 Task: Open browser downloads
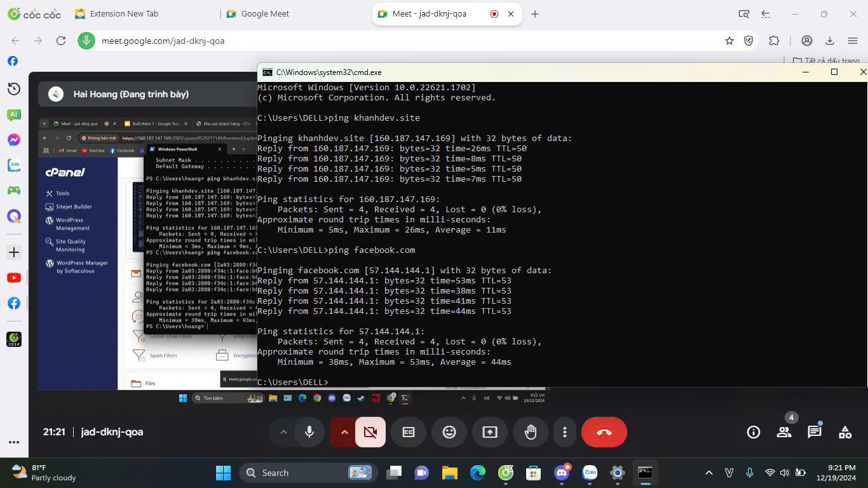pyautogui.click(x=830, y=41)
